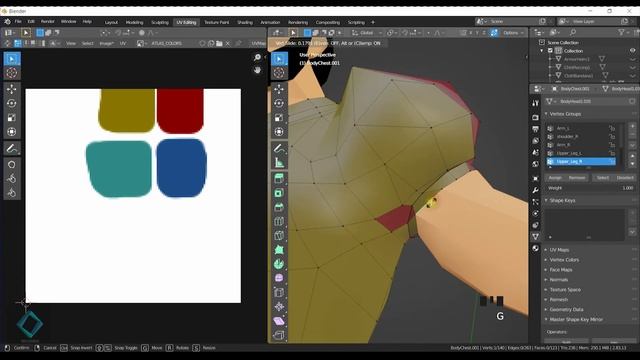Choose the 3D viewport Scale tool
Image resolution: width=640 pixels, height=360 pixels.
coord(279,118)
